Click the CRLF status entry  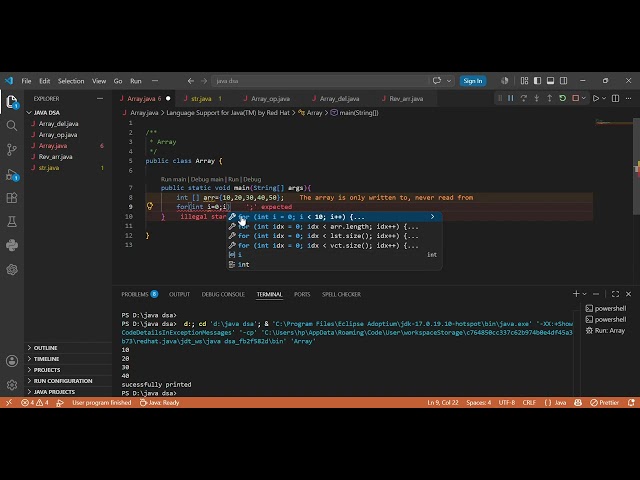(x=529, y=402)
